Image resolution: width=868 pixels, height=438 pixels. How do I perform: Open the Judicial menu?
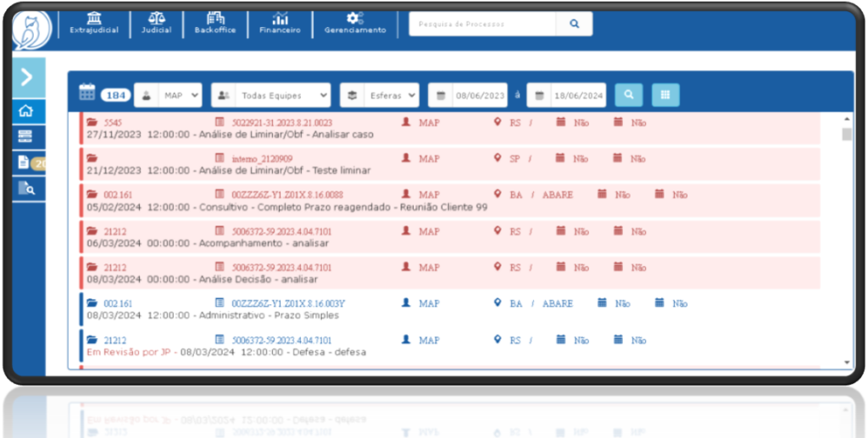tap(157, 24)
